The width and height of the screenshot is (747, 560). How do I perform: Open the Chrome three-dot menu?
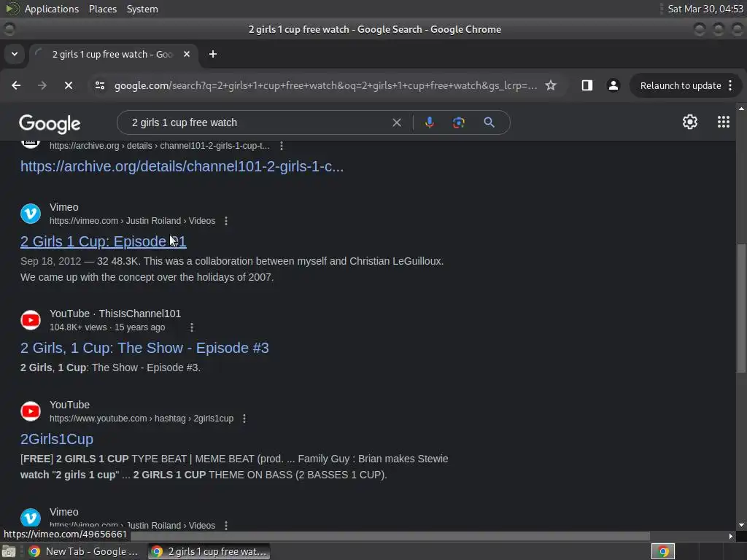[730, 86]
